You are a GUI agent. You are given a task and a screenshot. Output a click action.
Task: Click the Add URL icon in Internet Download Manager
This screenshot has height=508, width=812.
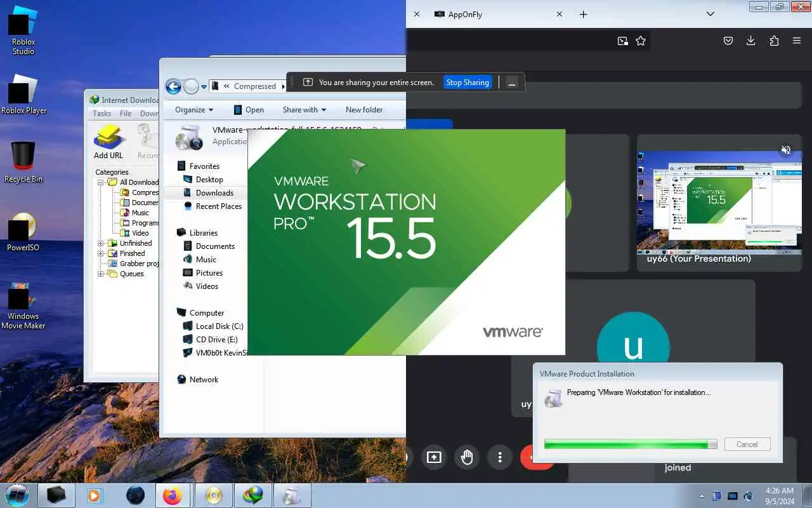pyautogui.click(x=108, y=142)
